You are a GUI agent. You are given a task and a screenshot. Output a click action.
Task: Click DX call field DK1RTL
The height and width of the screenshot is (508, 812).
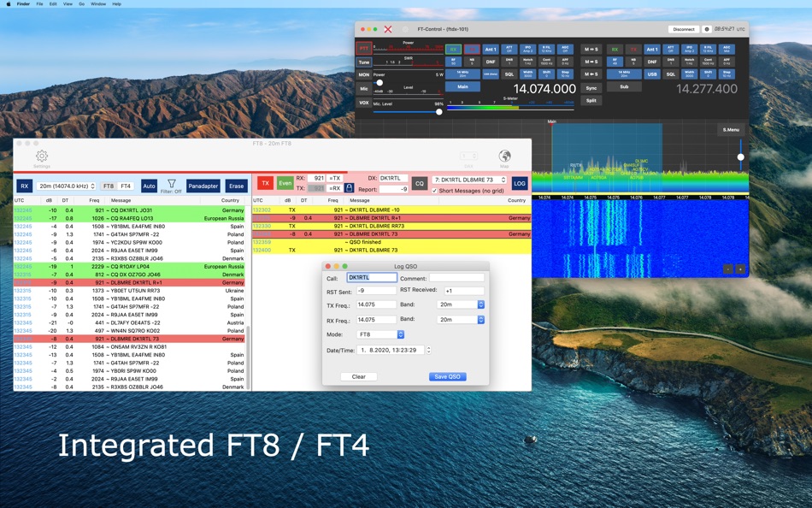393,179
